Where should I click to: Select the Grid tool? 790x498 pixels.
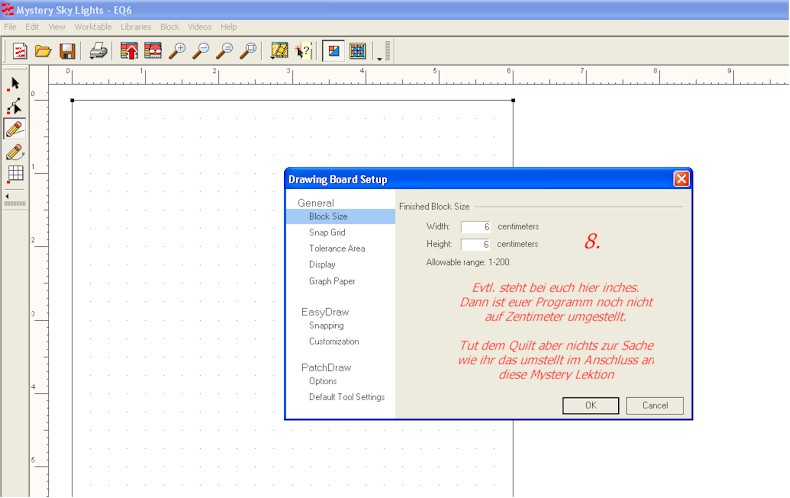(15, 174)
